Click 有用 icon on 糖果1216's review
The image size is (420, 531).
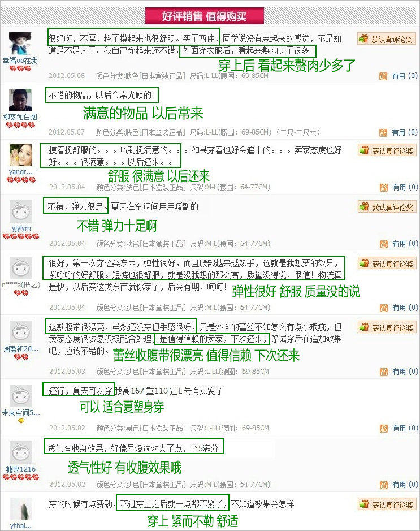tap(383, 485)
